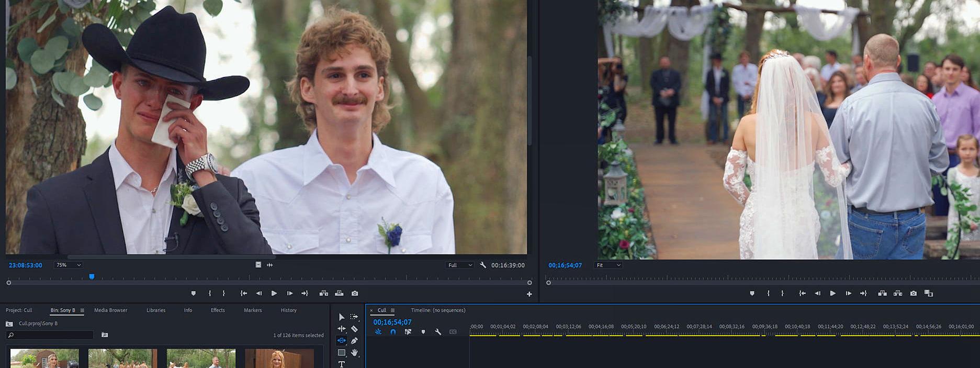Choose the Hand tool
Image resolution: width=980 pixels, height=368 pixels.
tap(354, 353)
